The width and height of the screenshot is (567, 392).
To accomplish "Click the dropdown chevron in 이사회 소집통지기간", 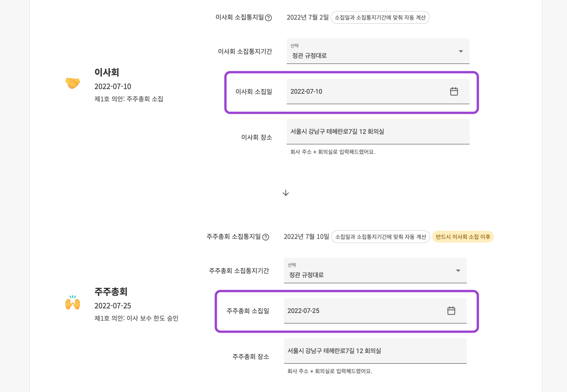I will (461, 52).
